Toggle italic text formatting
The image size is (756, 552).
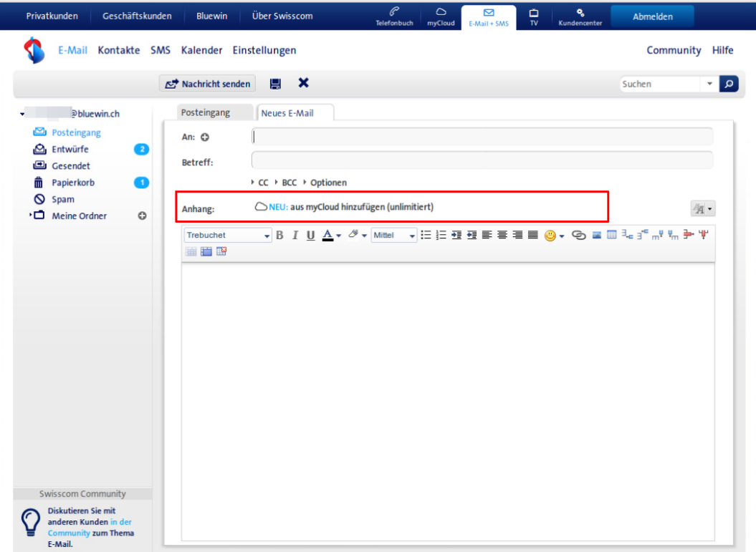click(295, 236)
